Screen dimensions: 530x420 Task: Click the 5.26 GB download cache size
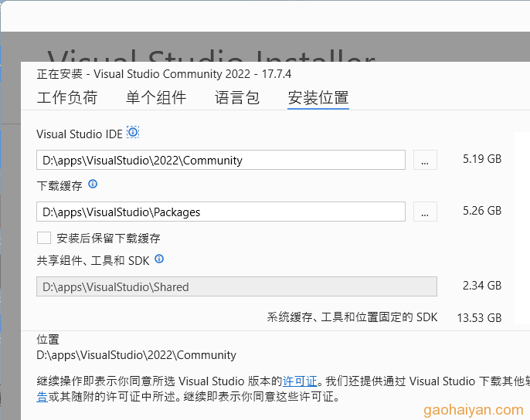click(x=482, y=211)
